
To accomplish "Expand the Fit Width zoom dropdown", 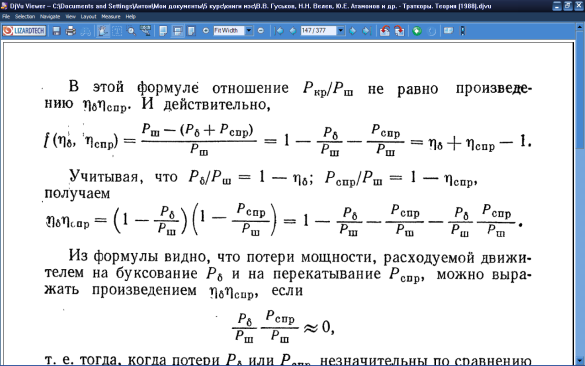I will (x=249, y=31).
